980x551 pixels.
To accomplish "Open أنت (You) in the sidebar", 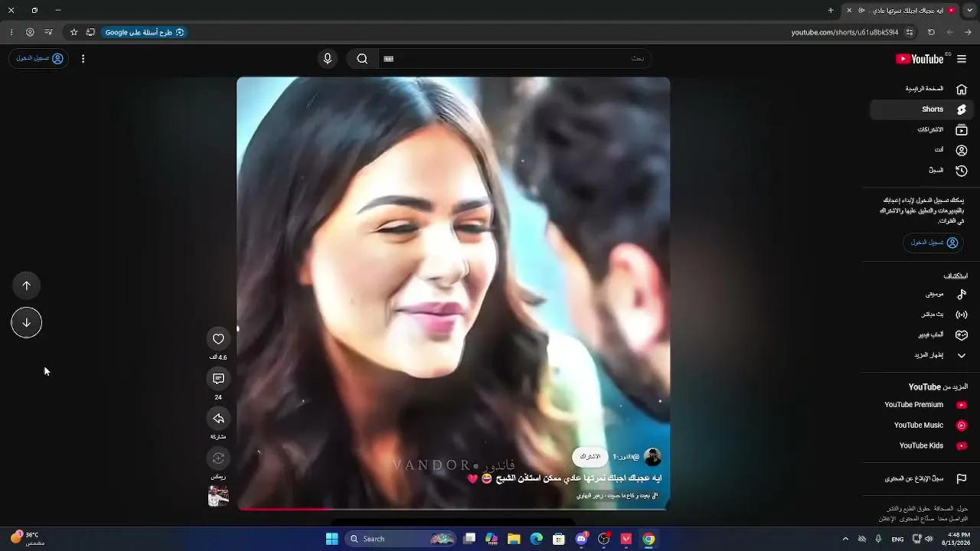I will coord(921,150).
